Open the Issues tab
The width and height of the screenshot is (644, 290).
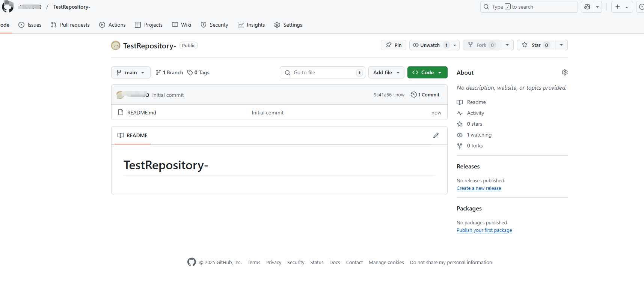[30, 25]
